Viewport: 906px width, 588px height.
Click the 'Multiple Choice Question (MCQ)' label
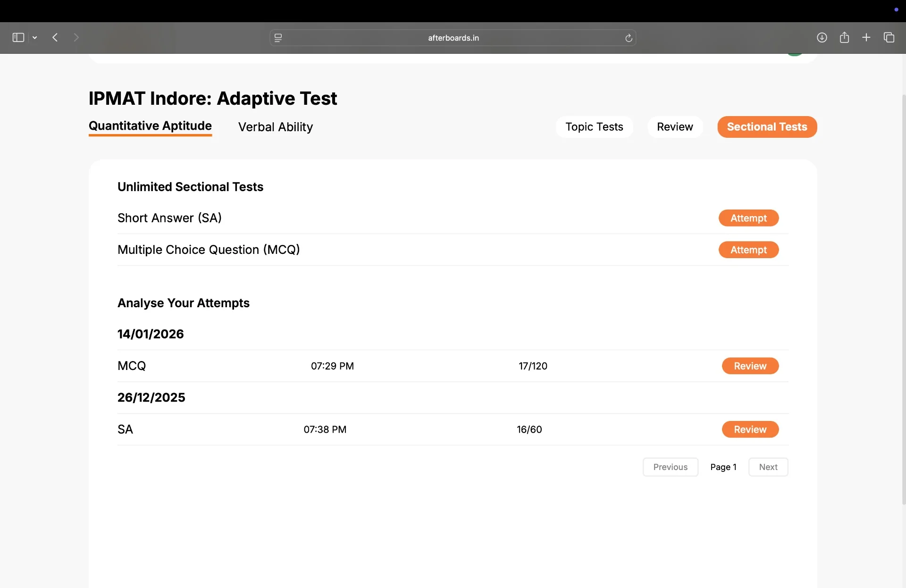pos(209,250)
